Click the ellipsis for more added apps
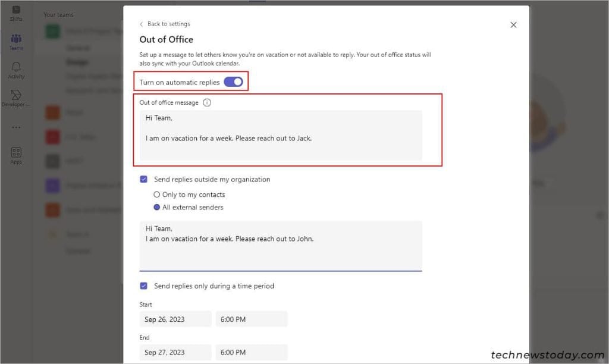 [x=15, y=126]
